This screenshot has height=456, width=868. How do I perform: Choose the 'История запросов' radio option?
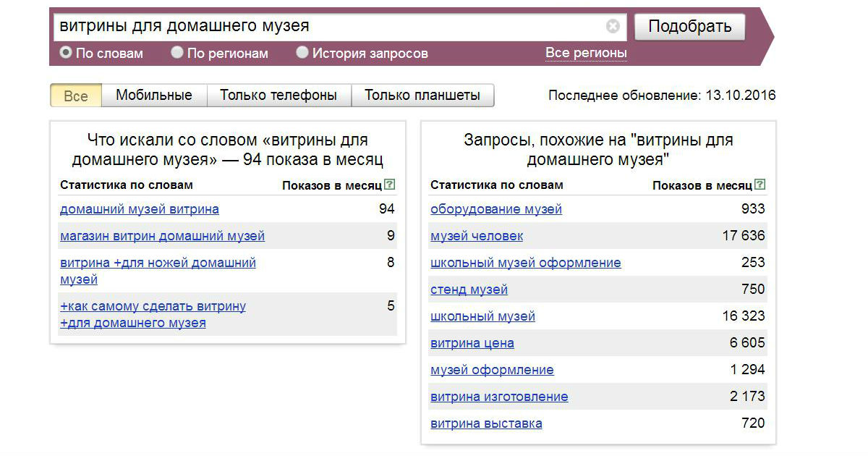(x=302, y=53)
